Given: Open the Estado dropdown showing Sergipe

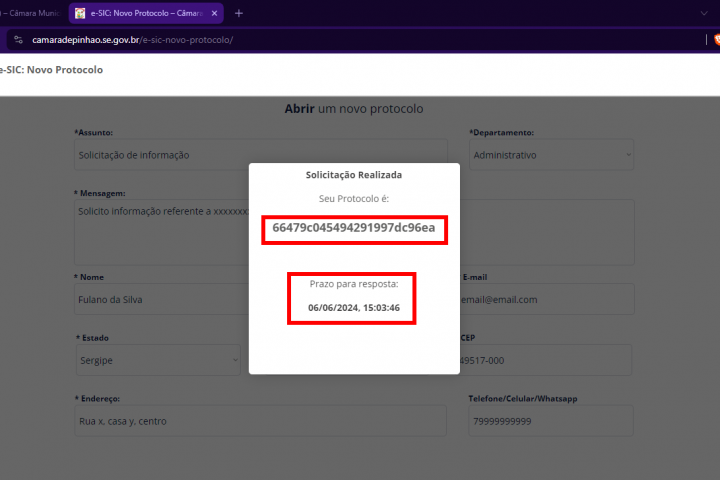Looking at the screenshot, I should pyautogui.click(x=158, y=360).
